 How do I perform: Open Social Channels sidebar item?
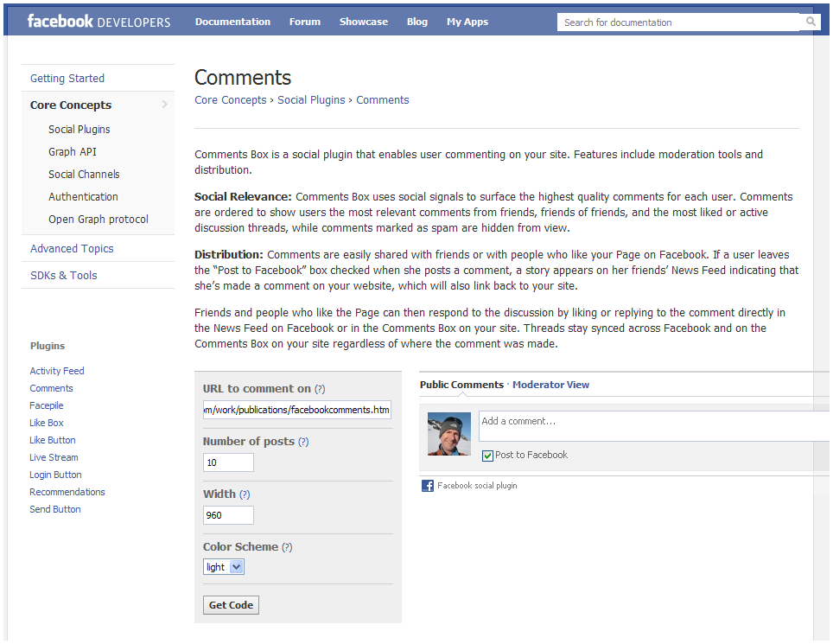[84, 175]
